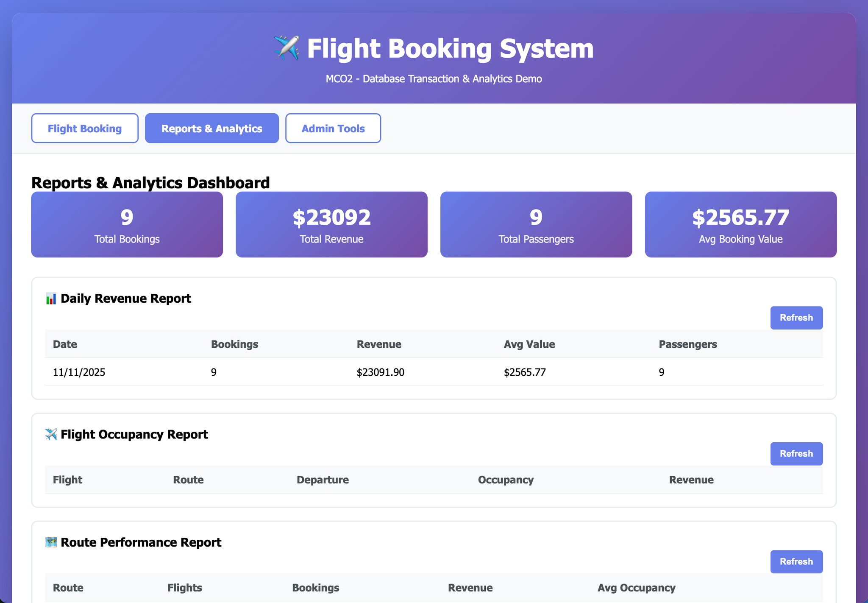Click the Revenue header in Route Performance table
Viewport: 868px width, 603px height.
point(470,588)
